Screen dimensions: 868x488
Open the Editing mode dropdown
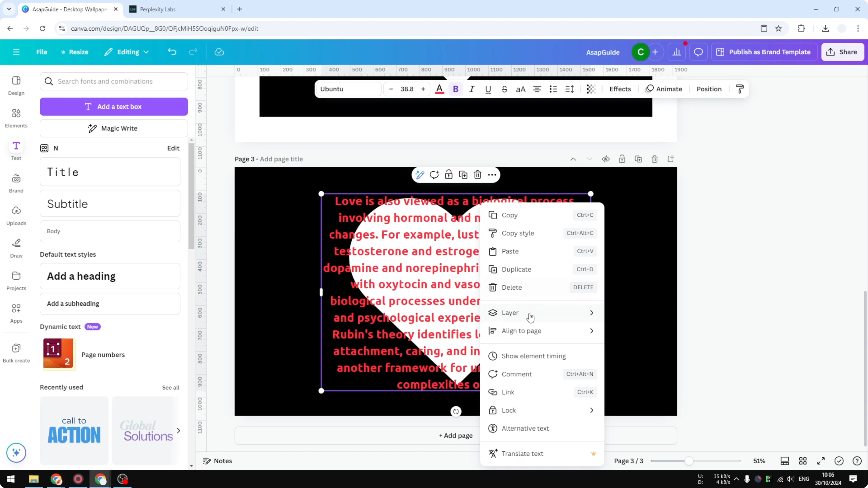(126, 52)
